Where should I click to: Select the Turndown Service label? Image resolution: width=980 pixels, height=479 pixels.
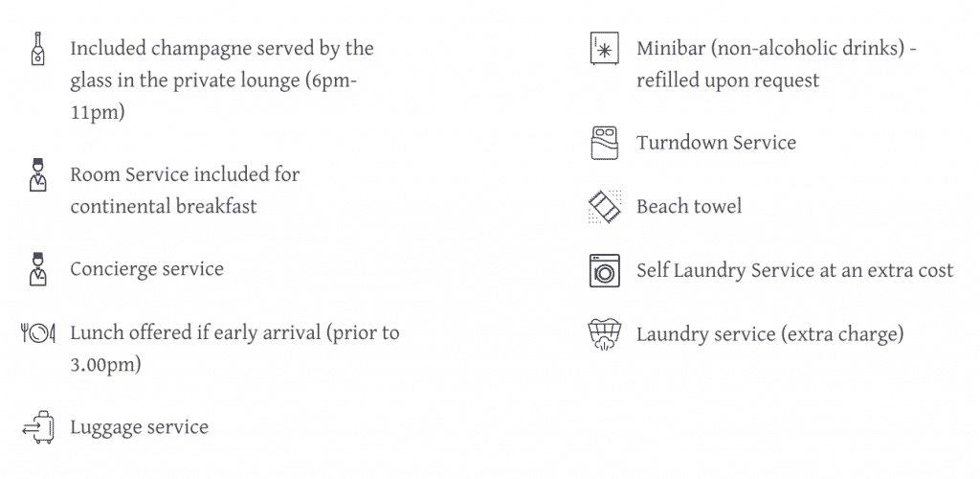[716, 143]
